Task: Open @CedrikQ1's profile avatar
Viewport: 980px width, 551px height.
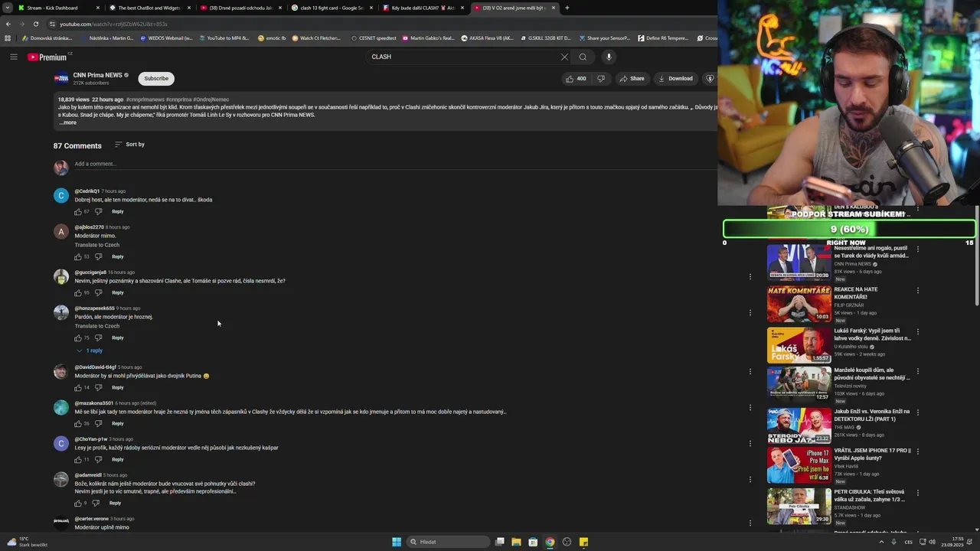Action: point(61,196)
